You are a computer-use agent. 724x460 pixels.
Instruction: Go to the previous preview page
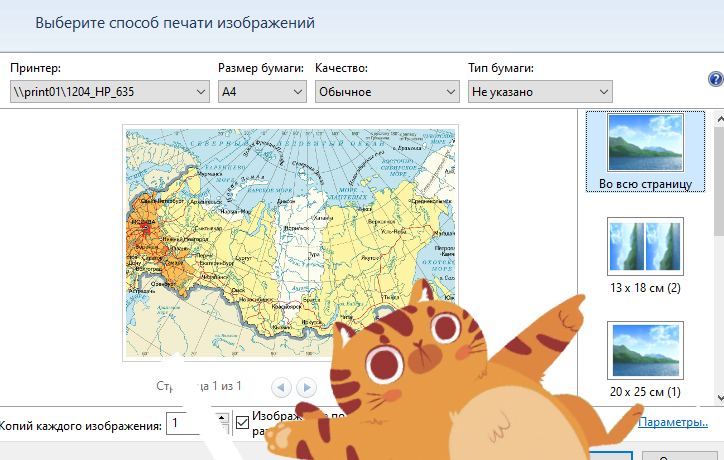click(282, 386)
